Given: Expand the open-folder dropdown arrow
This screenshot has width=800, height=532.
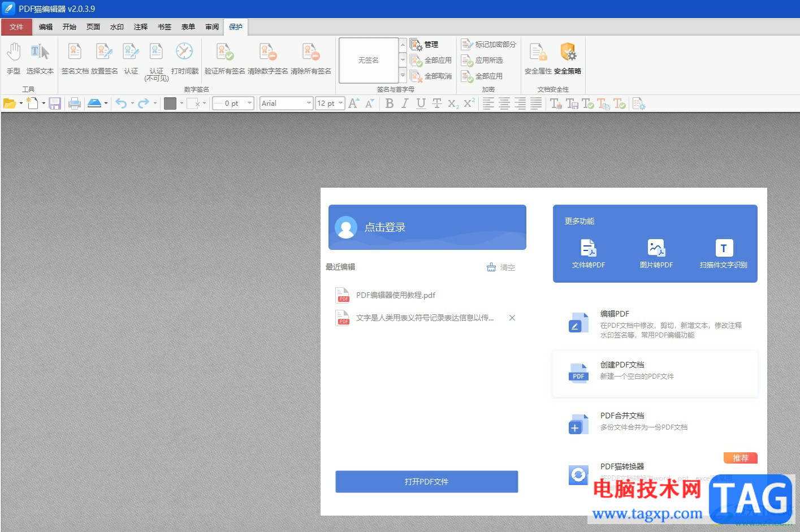Looking at the screenshot, I should (x=21, y=103).
